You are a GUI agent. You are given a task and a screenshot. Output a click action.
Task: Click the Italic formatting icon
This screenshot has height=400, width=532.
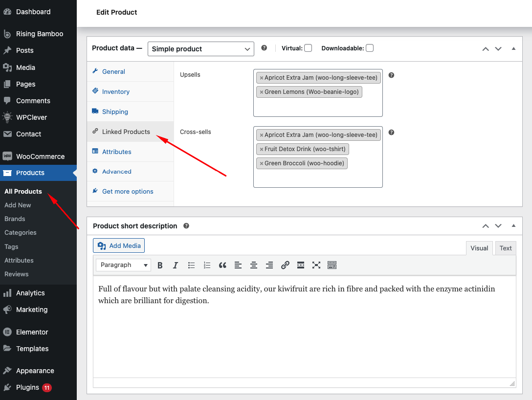tap(176, 265)
